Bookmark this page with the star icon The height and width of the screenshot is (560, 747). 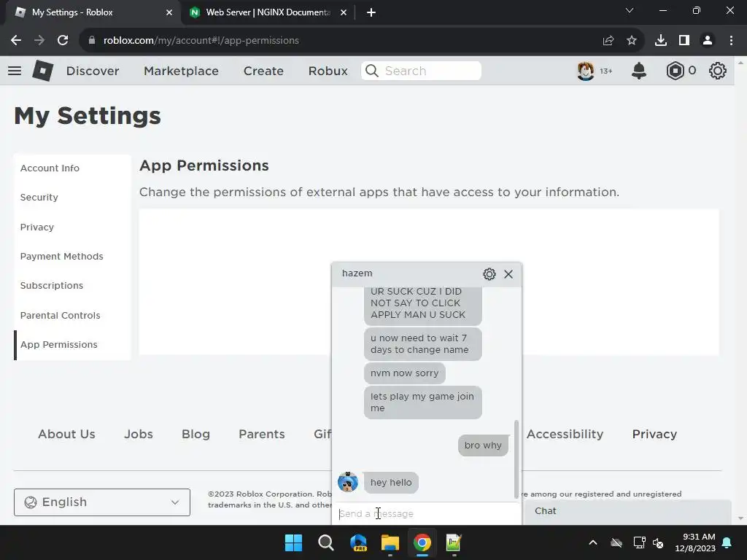coord(632,41)
